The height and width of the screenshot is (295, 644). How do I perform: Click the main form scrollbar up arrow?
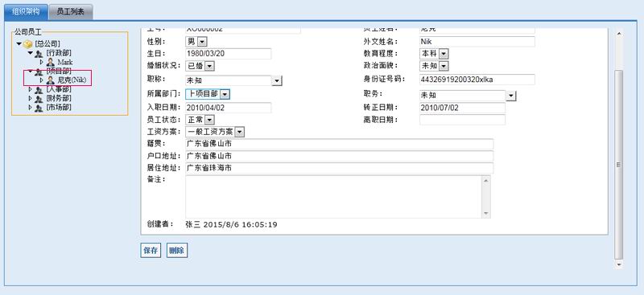619,34
